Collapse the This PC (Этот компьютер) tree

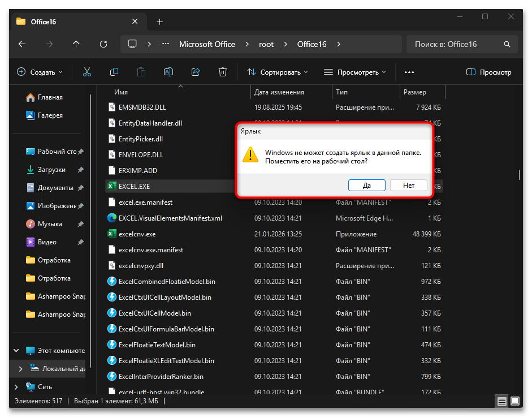[x=16, y=351]
